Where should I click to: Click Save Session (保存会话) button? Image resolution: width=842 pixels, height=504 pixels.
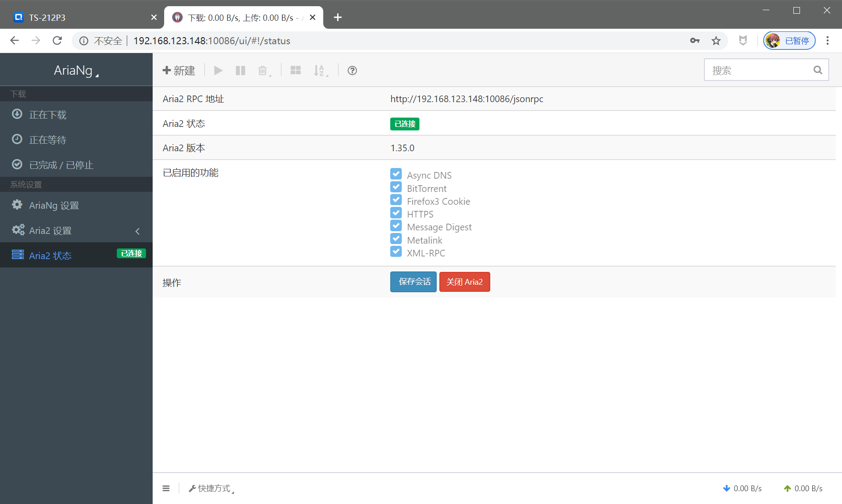pyautogui.click(x=413, y=282)
